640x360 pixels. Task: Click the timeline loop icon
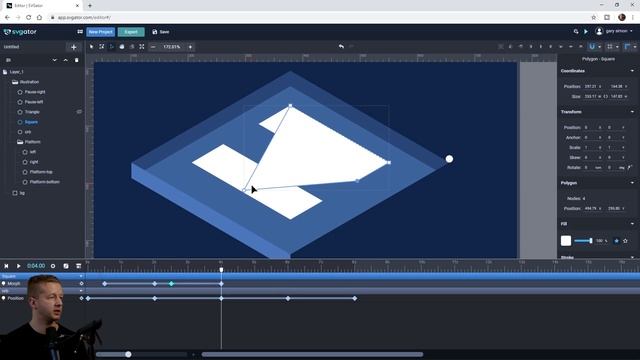coord(53,266)
